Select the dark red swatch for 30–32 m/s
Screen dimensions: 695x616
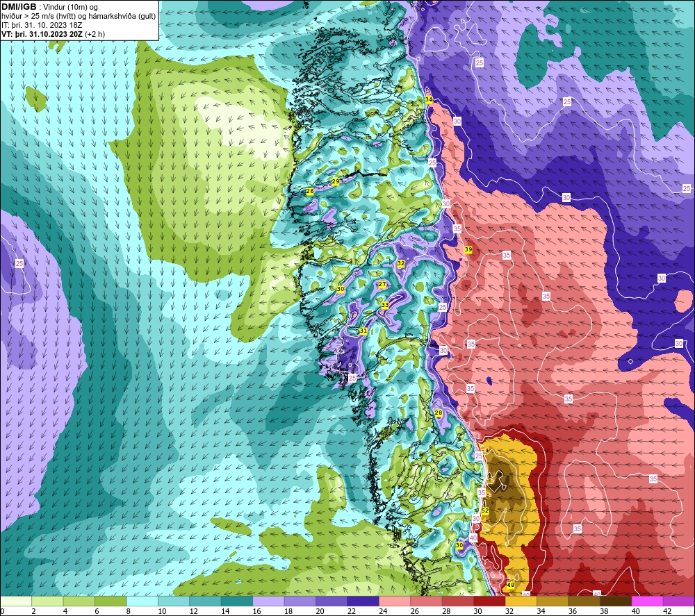click(490, 601)
